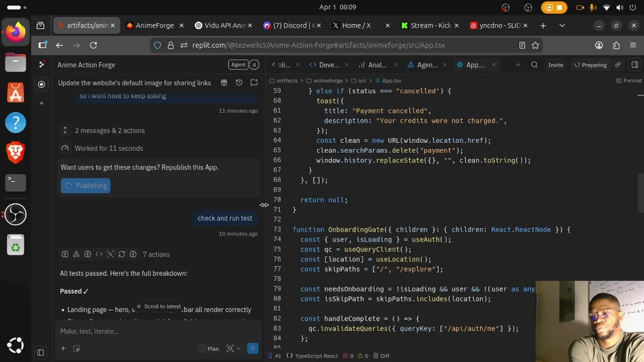
Task: Attach a file with chat plus icon
Action: (63, 348)
